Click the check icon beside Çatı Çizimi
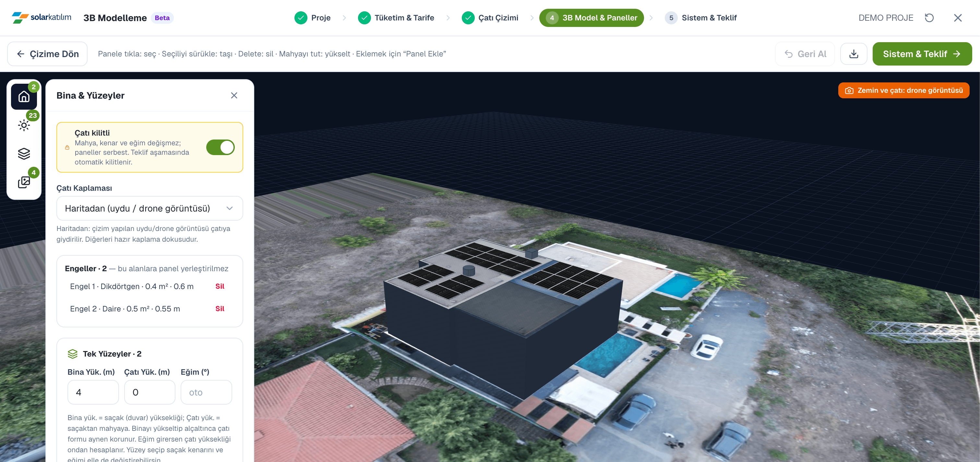980x462 pixels. pyautogui.click(x=468, y=18)
